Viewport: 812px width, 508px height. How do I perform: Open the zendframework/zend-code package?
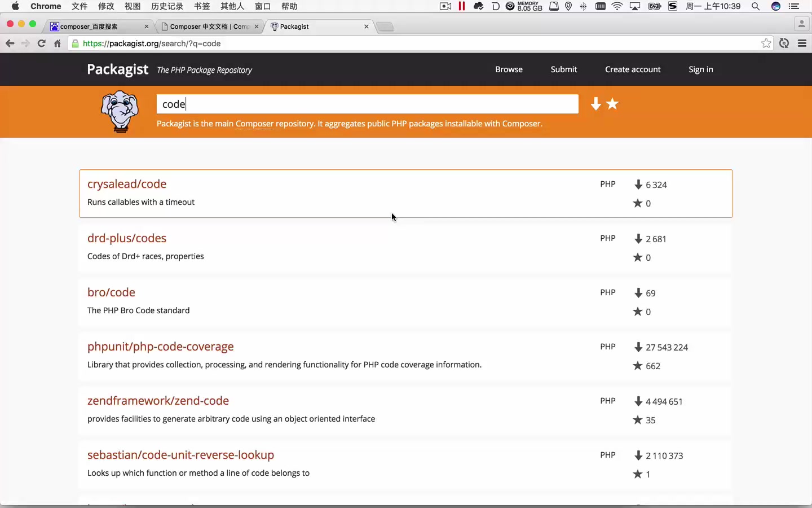158,401
